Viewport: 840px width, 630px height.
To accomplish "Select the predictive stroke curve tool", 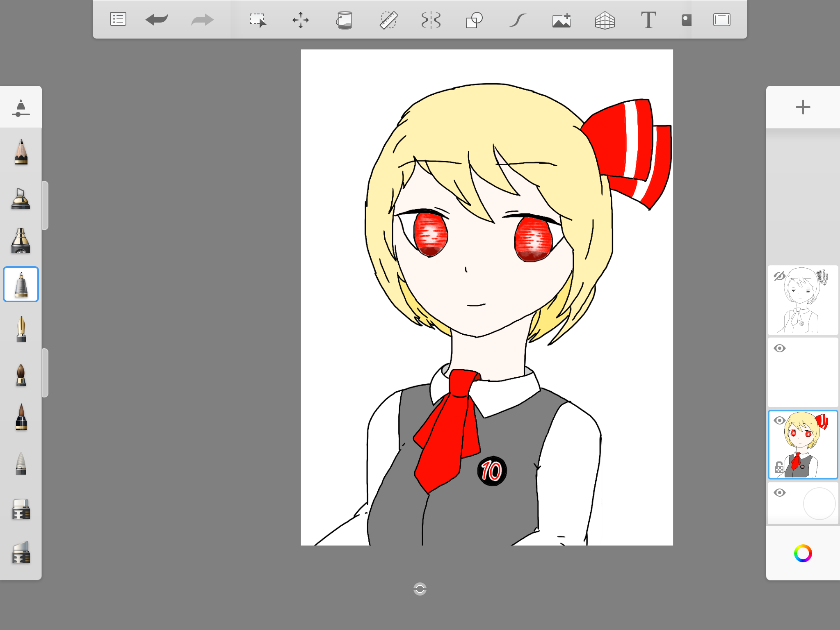I will pyautogui.click(x=518, y=20).
